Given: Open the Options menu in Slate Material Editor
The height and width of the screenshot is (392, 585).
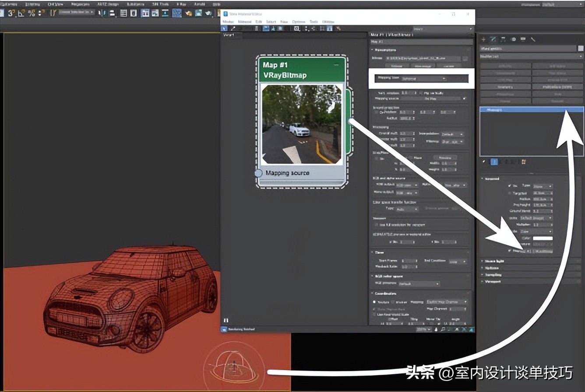Looking at the screenshot, I should click(x=299, y=21).
